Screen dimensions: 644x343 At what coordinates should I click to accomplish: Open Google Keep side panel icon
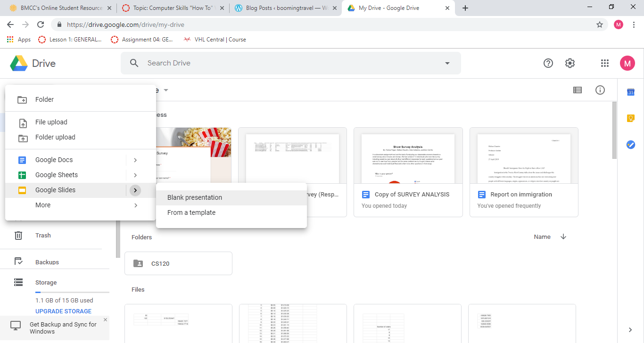click(630, 118)
